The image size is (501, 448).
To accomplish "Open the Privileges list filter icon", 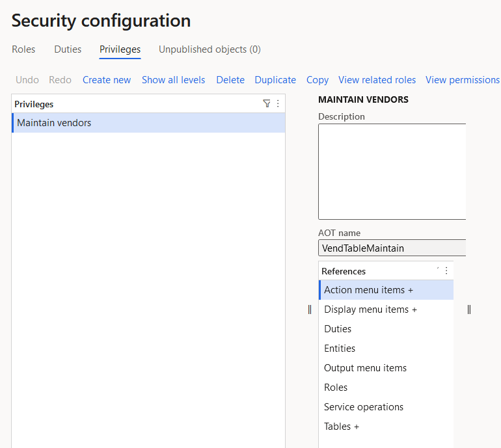I will click(267, 103).
